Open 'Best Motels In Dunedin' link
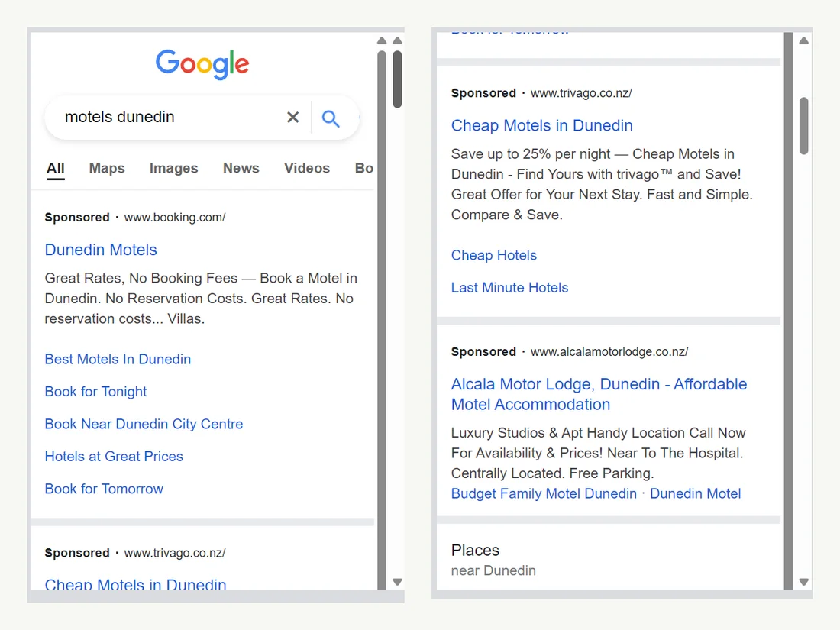Viewport: 840px width, 630px height. point(118,359)
